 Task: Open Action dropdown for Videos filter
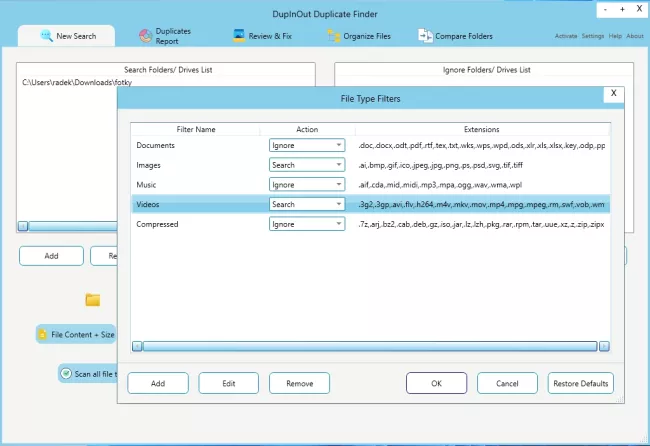pos(307,204)
